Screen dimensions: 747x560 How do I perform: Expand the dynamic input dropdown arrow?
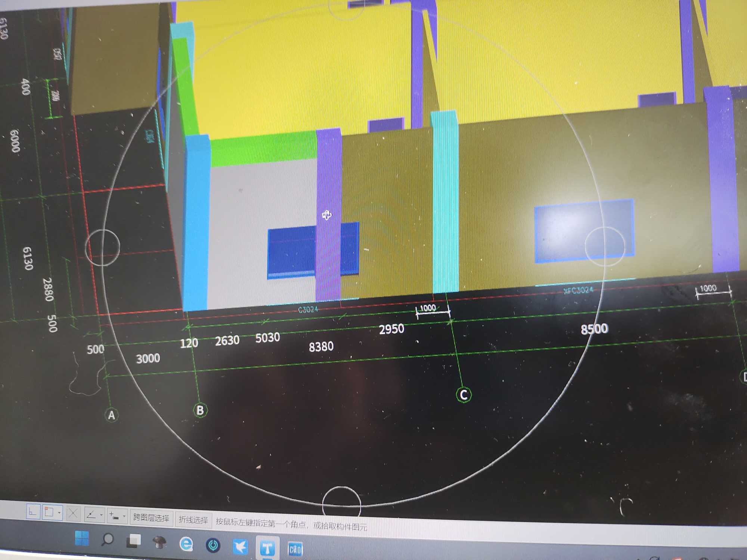point(124,517)
